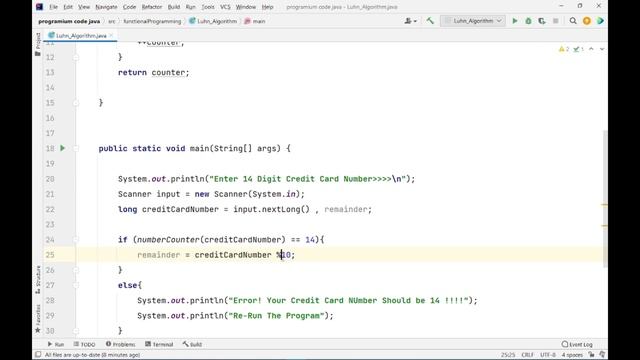Click the 'main' method breadcrumb
The height and width of the screenshot is (360, 640).
(x=255, y=21)
